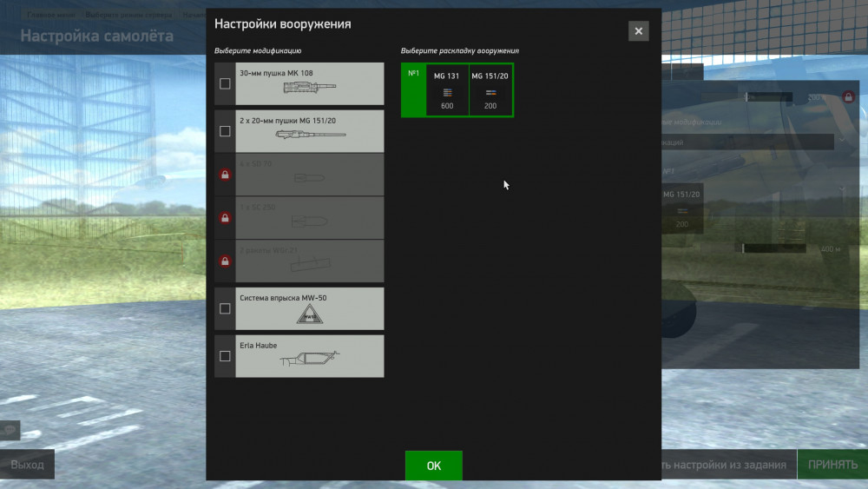Image resolution: width=868 pixels, height=489 pixels.
Task: Click the ПРИНЯТЬ button
Action: [832, 464]
